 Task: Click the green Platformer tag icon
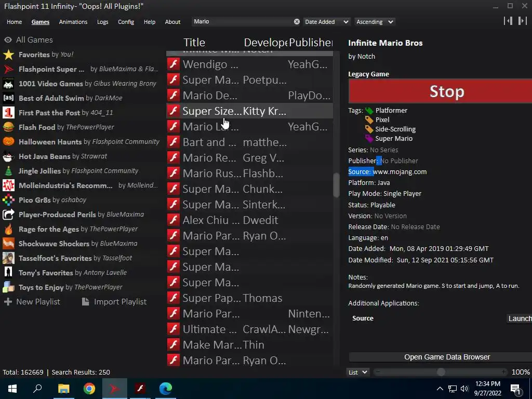click(369, 111)
